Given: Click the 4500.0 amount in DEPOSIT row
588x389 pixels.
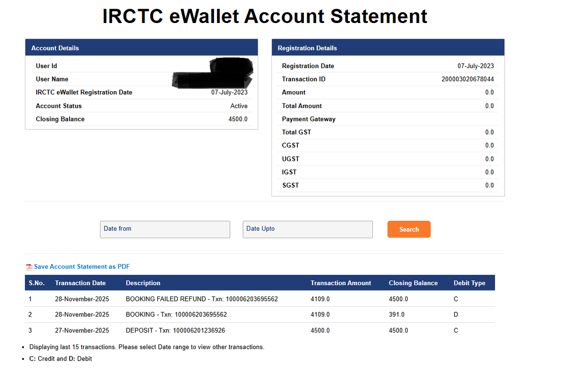Looking at the screenshot, I should [320, 331].
